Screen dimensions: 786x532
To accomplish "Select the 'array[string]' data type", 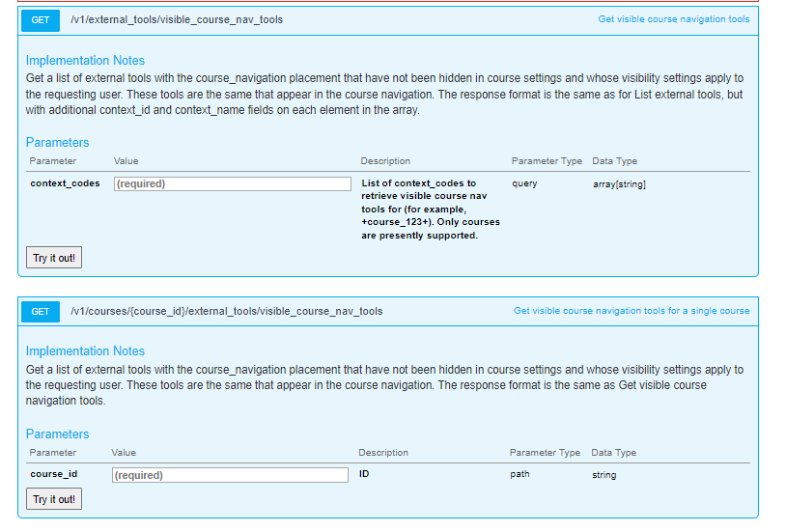I will click(619, 184).
